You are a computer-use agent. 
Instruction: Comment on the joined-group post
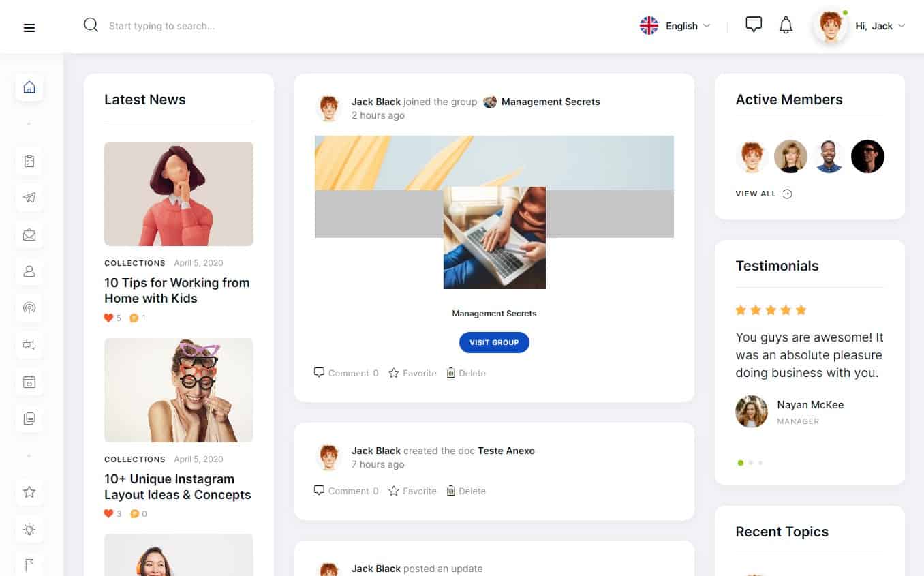click(x=346, y=373)
